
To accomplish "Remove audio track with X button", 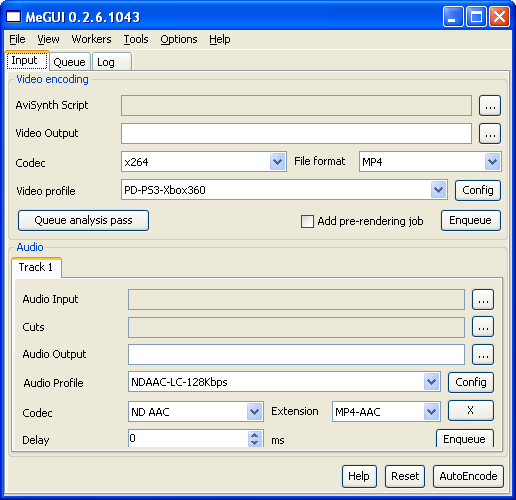I will [x=471, y=411].
